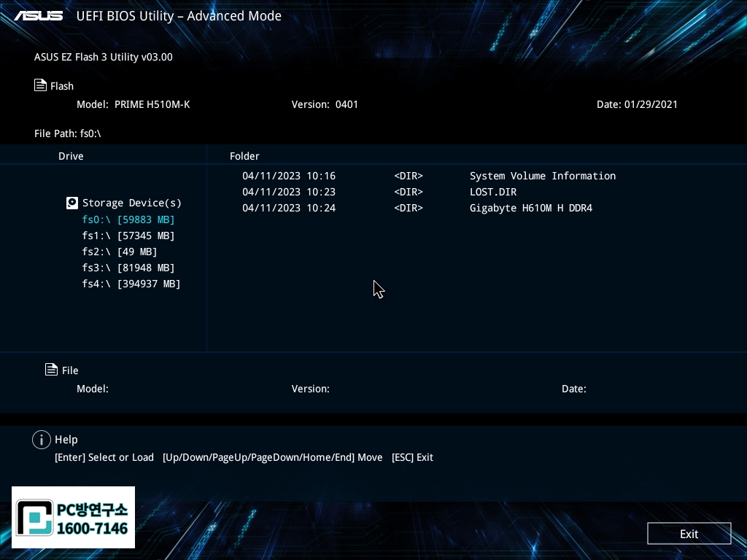Screen dimensions: 747x560
Task: Click the Date: 01/29/2021 text
Action: 637,104
